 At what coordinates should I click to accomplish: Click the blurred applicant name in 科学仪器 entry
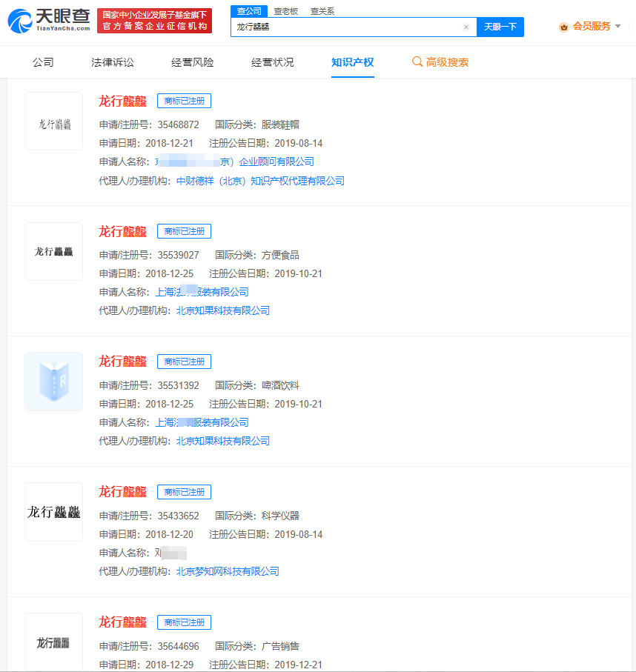tap(170, 553)
